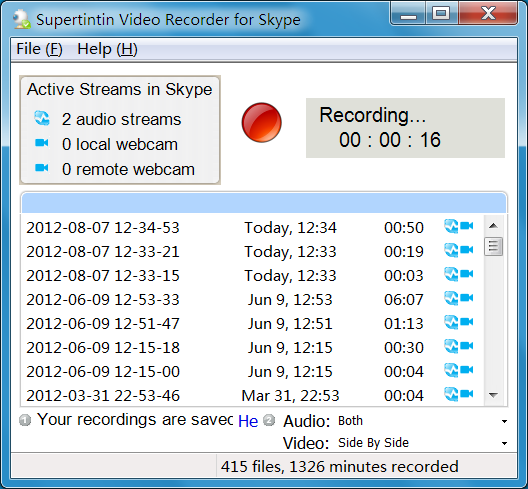The image size is (528, 489).
Task: Click video icon for recording 2012-08-07 12-33-15
Action: 467,273
